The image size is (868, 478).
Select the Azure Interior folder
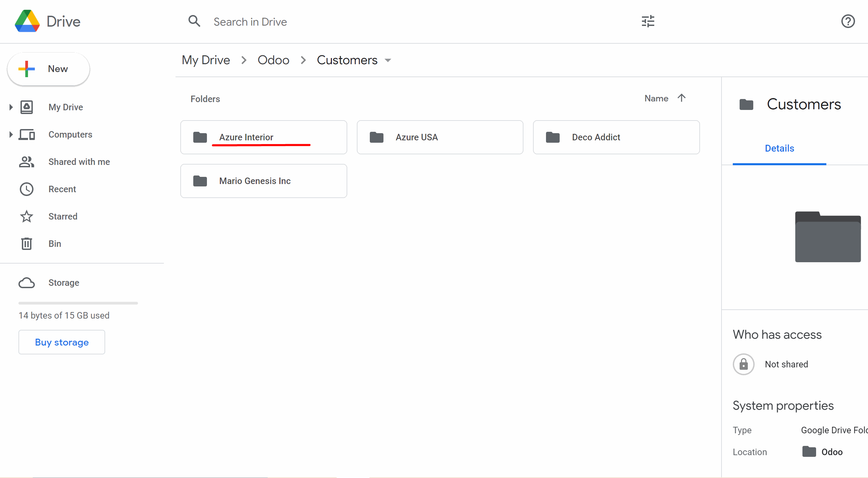pyautogui.click(x=264, y=137)
